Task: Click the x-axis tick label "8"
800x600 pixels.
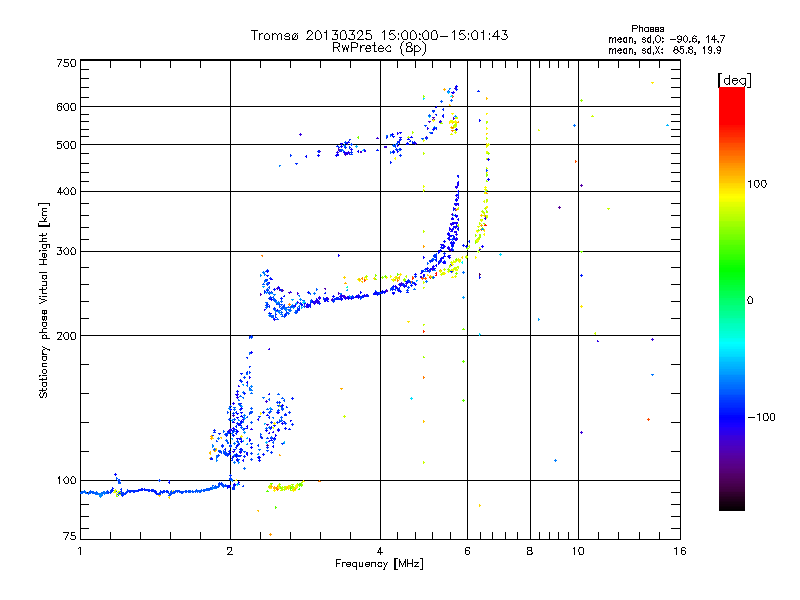Action: click(530, 551)
